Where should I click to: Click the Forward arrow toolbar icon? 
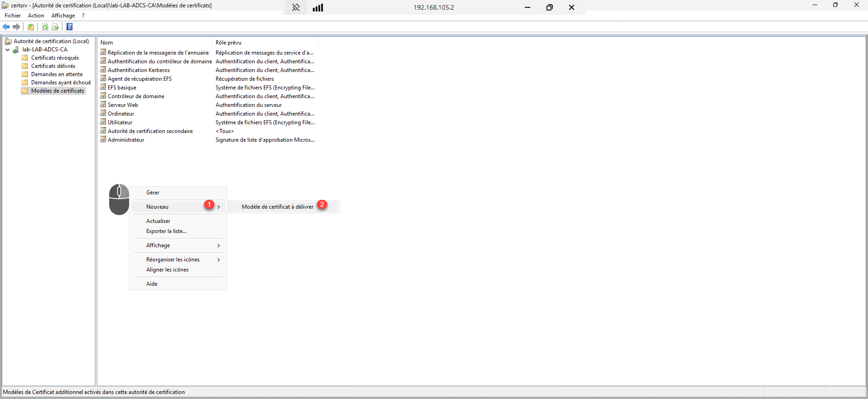(17, 27)
